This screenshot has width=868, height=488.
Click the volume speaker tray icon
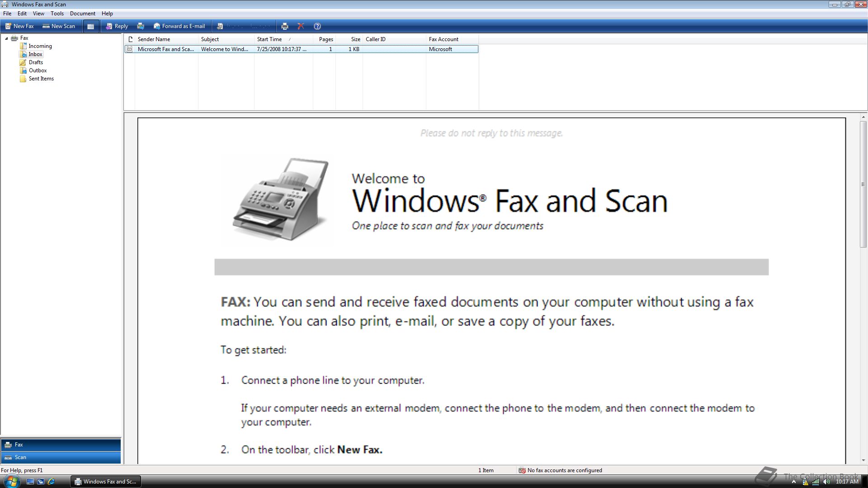tap(826, 482)
